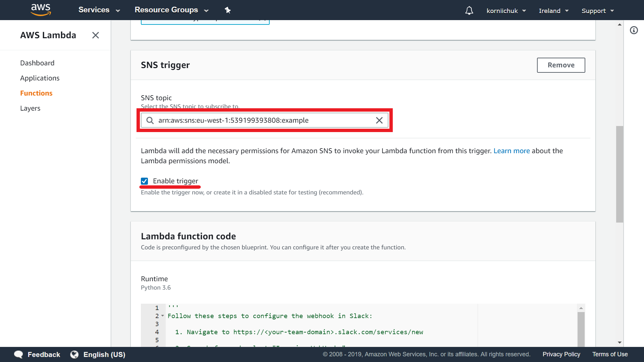
Task: Clear the SNS topic ARN value
Action: [379, 120]
